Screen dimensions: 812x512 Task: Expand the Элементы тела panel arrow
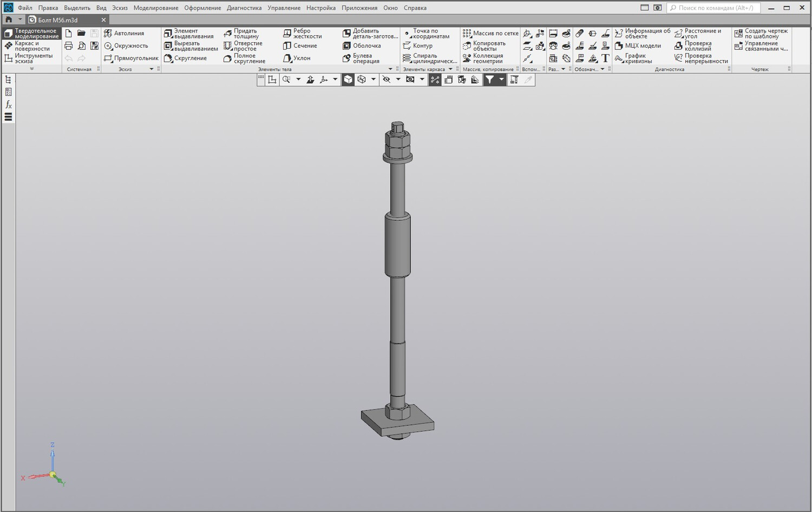(x=390, y=69)
